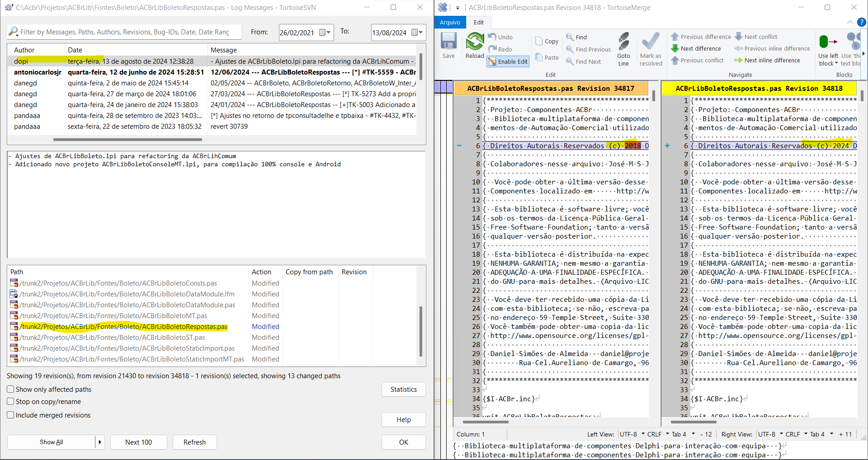Enable Stop on copy/rename checkbox
Image resolution: width=868 pixels, height=460 pixels.
10,401
